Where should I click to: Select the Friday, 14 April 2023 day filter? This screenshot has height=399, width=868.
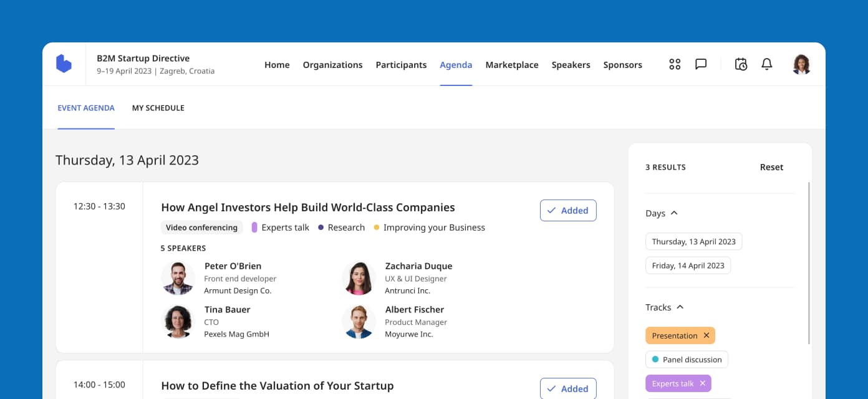[x=688, y=266]
